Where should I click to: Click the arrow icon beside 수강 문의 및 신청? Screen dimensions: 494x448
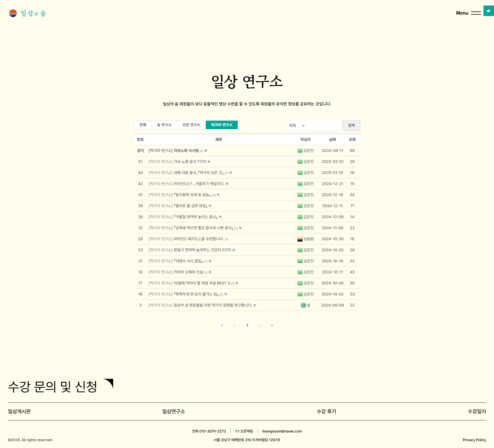pos(108,384)
